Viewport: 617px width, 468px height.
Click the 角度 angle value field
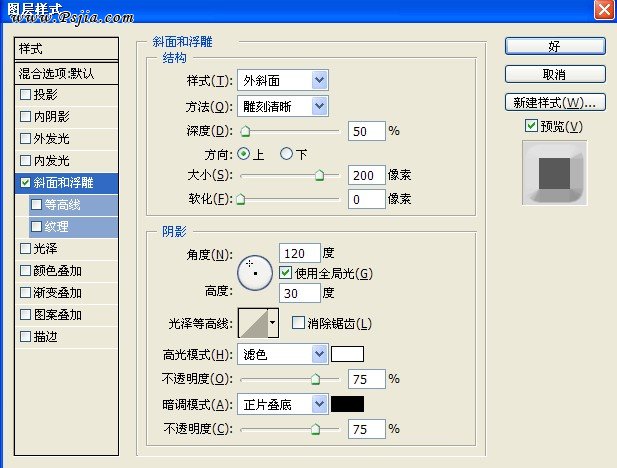300,253
